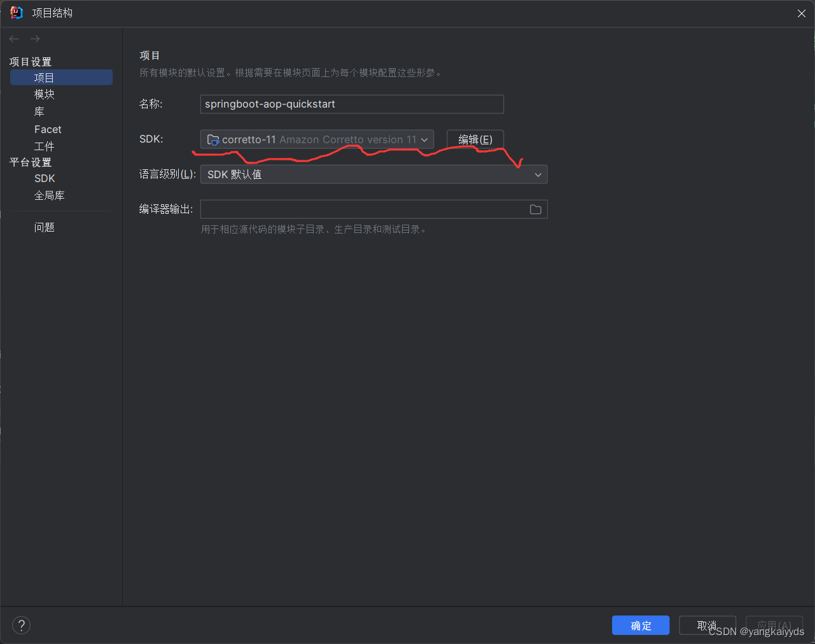Click the folder browse icon in compiler output
The image size is (815, 644).
pos(536,209)
